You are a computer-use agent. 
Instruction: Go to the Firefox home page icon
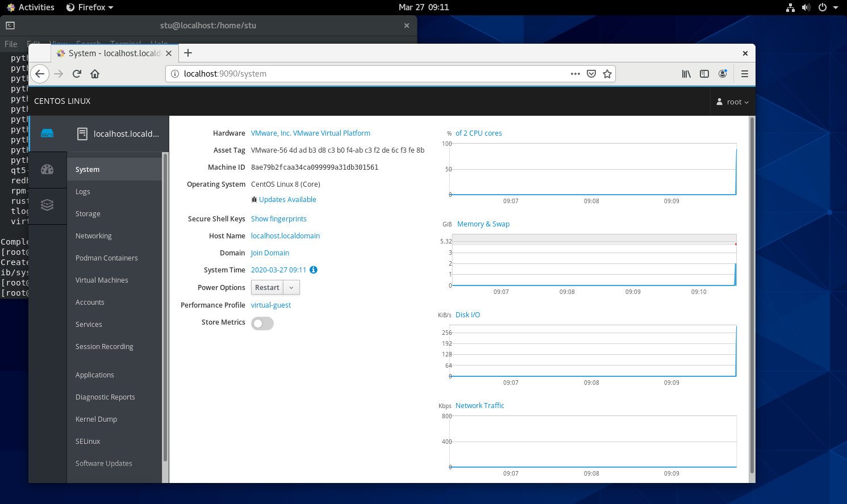(95, 74)
